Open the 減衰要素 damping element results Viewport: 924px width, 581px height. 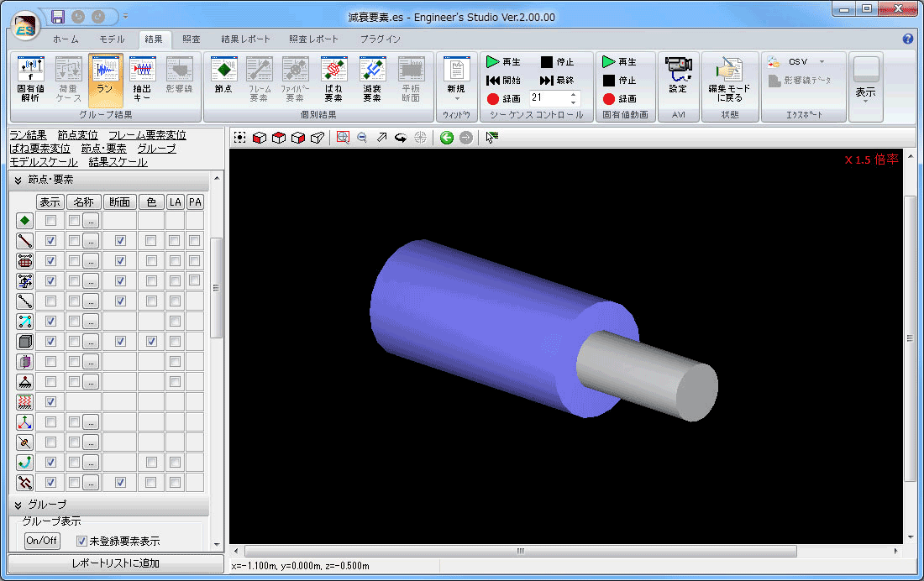[x=372, y=80]
